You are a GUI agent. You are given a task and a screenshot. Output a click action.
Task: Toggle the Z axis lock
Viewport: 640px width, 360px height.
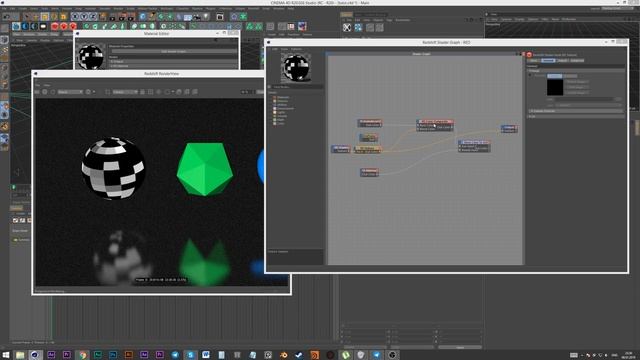pos(93,17)
